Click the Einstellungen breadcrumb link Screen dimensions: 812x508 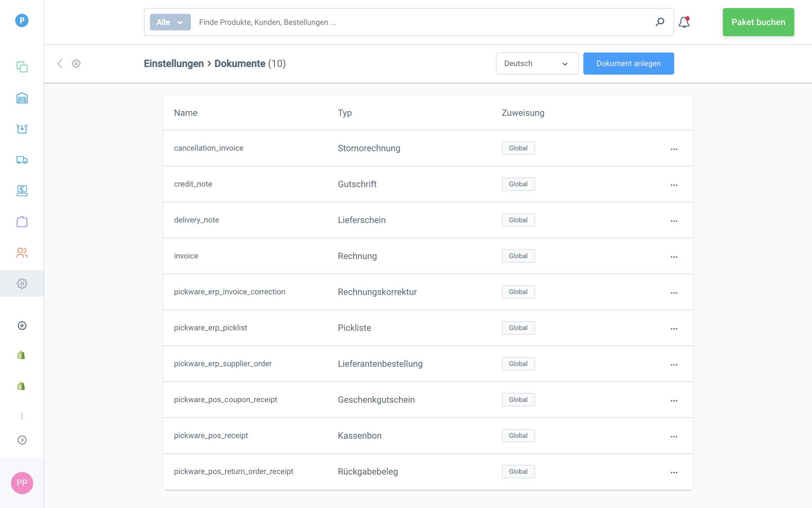point(173,64)
